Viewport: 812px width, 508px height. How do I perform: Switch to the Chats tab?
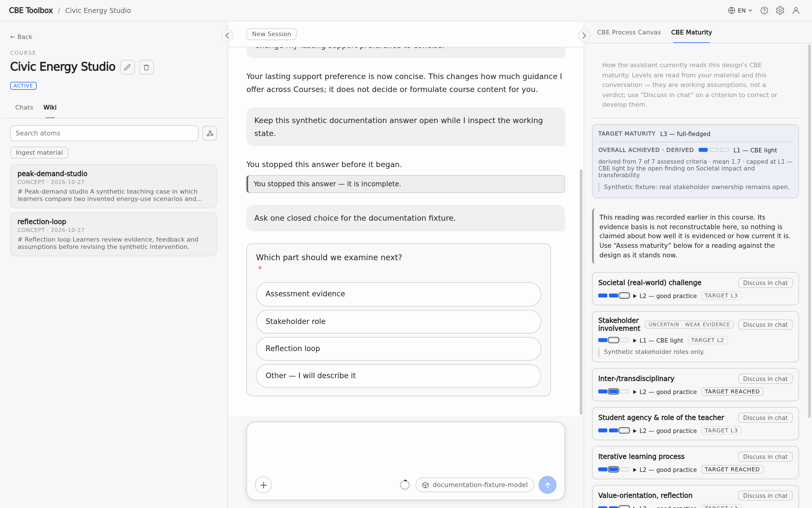tap(24, 108)
